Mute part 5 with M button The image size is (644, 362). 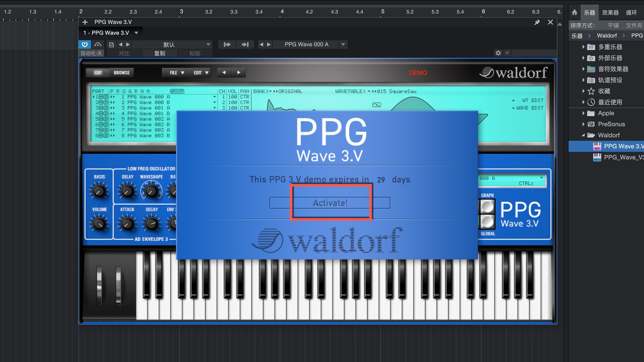click(x=101, y=119)
